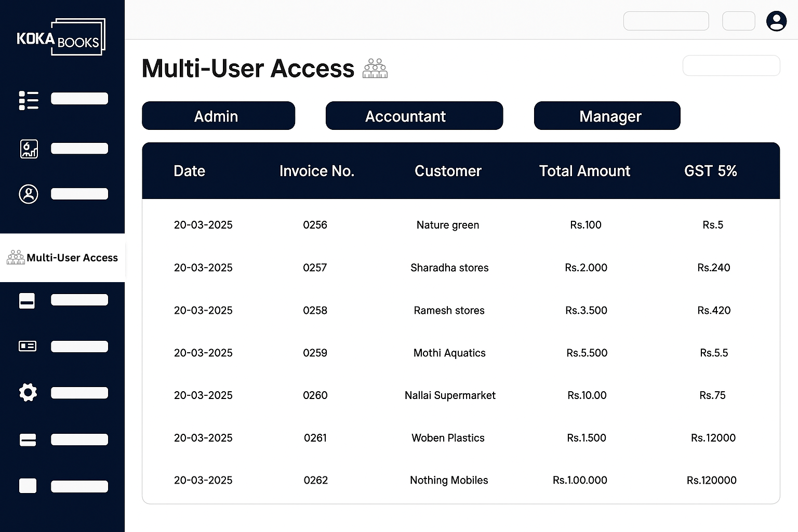Click the group icon beside page title
Screen dimensions: 798x532
(x=375, y=69)
